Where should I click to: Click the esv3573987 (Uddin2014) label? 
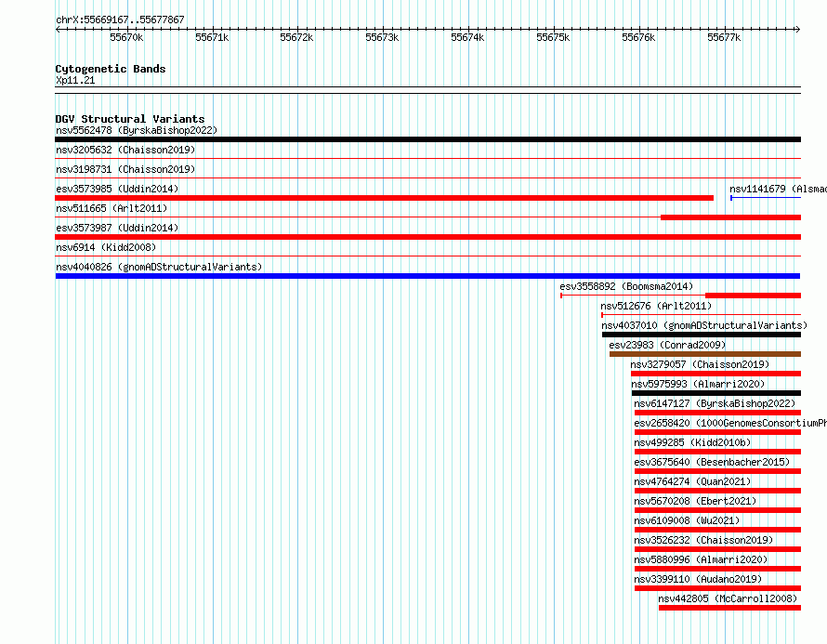117,228
